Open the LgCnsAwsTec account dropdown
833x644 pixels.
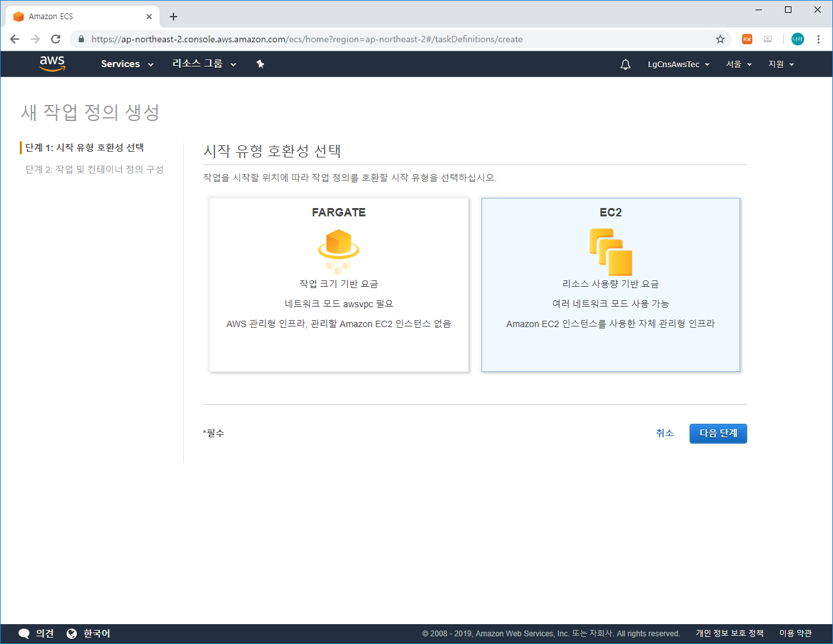point(679,64)
